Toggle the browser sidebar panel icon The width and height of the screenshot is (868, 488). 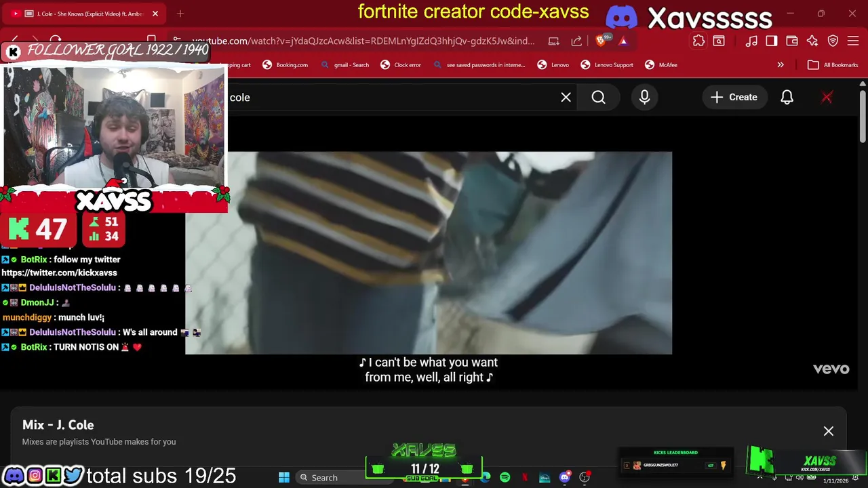point(772,41)
